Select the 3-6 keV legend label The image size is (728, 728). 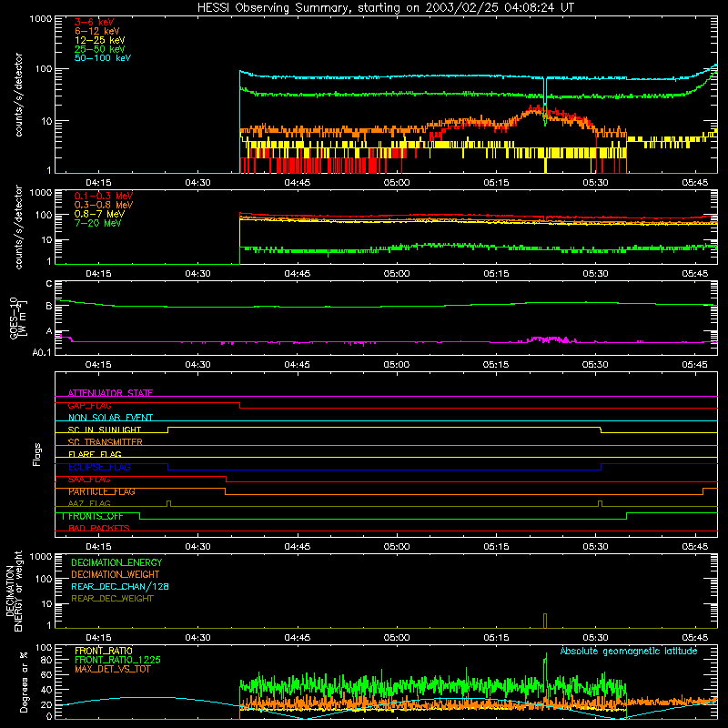[x=94, y=22]
